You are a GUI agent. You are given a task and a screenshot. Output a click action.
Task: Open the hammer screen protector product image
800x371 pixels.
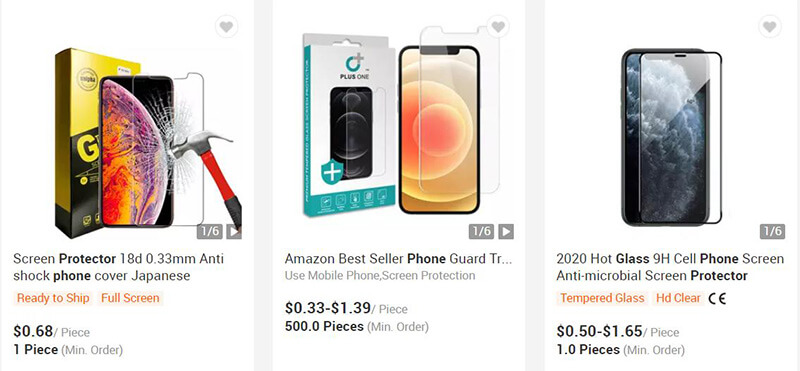coord(148,143)
